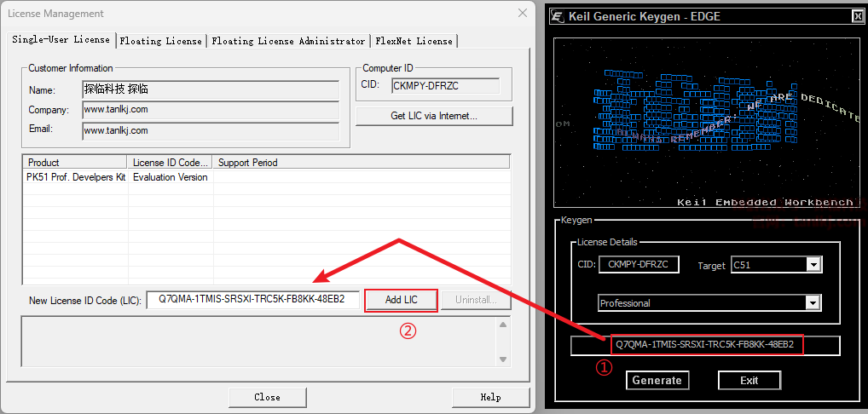The width and height of the screenshot is (868, 414).
Task: Close the License Management window with X
Action: tap(522, 13)
